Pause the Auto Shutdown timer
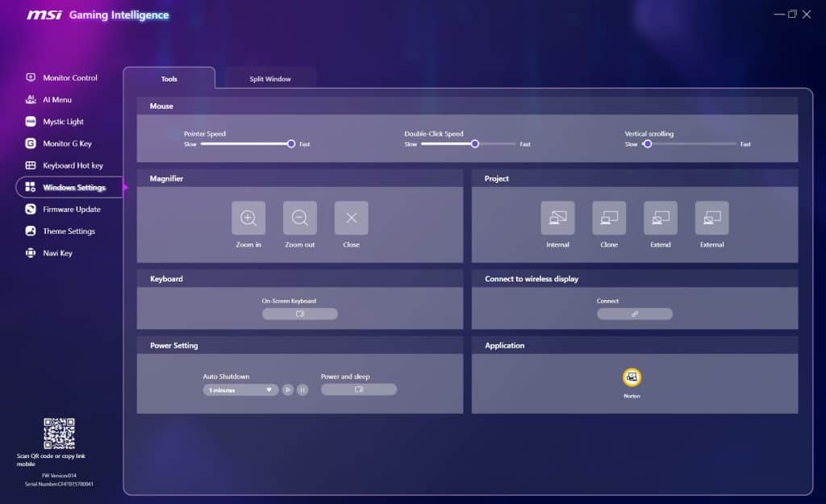 tap(302, 389)
